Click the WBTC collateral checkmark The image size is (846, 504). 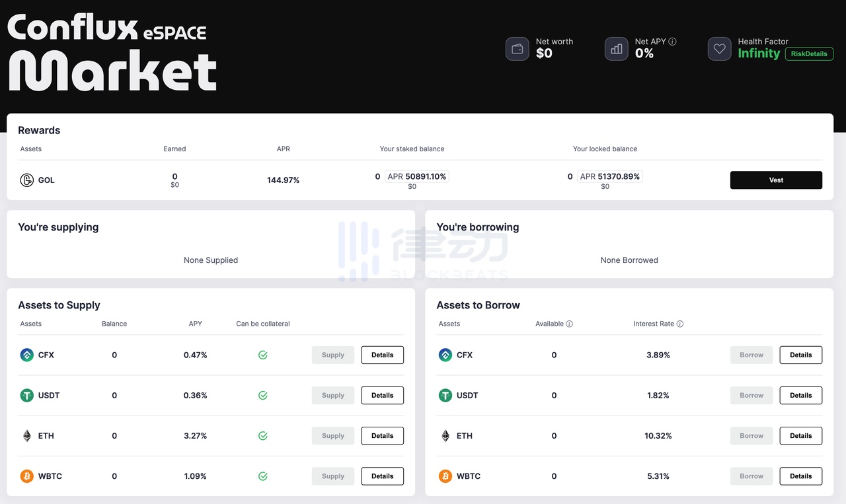[x=262, y=476]
